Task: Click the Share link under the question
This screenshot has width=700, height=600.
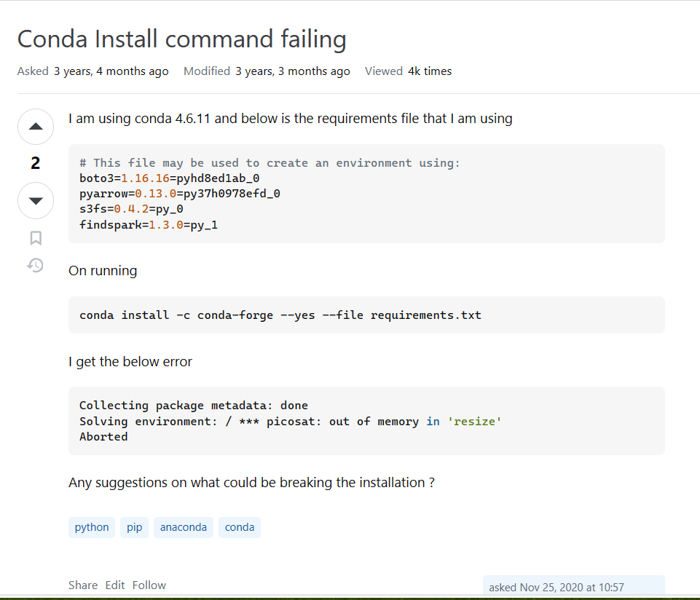Action: tap(83, 585)
